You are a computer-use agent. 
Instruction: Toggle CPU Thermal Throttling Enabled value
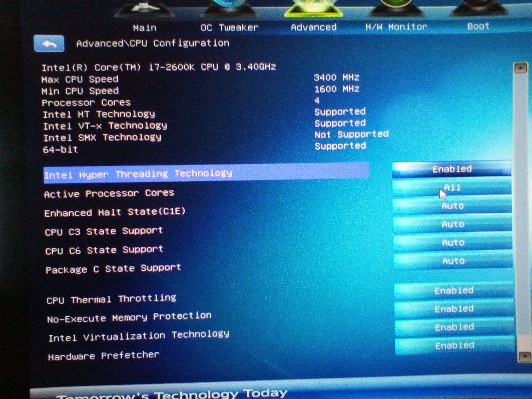(x=454, y=291)
